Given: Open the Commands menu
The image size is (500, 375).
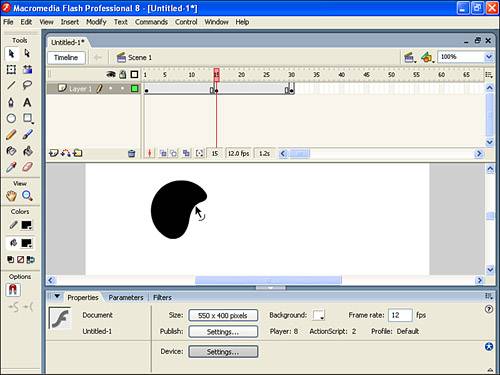Looking at the screenshot, I should (151, 22).
